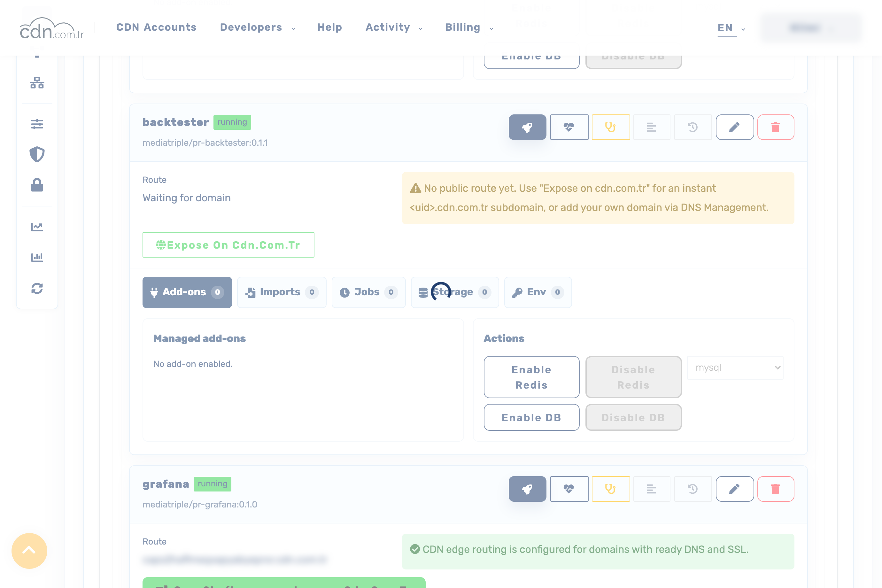Click Disable DB for backtester
Image resolution: width=882 pixels, height=588 pixels.
click(633, 417)
